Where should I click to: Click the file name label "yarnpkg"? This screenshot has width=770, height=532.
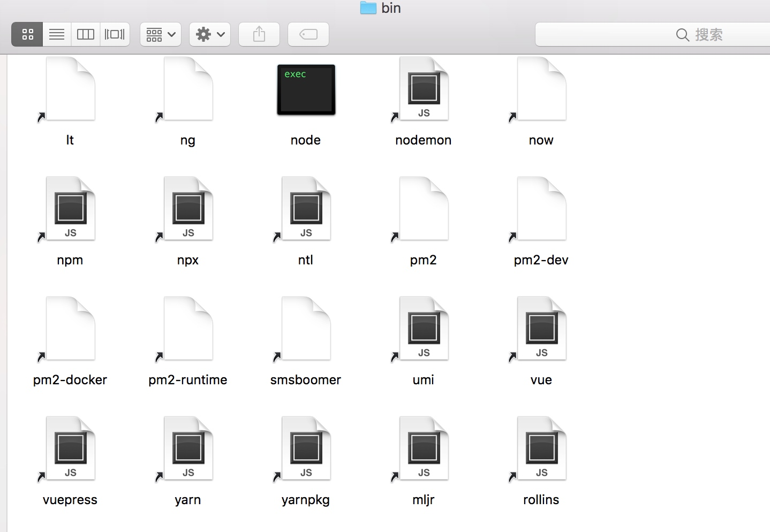306,500
